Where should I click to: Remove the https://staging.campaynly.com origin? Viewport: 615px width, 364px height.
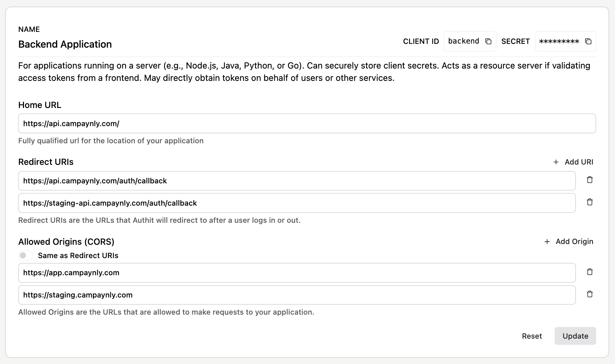tap(590, 294)
